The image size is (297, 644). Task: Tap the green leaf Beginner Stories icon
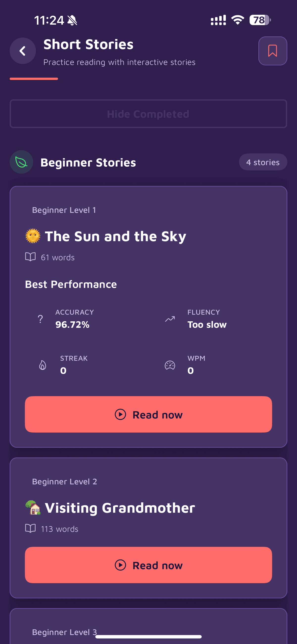coord(22,162)
